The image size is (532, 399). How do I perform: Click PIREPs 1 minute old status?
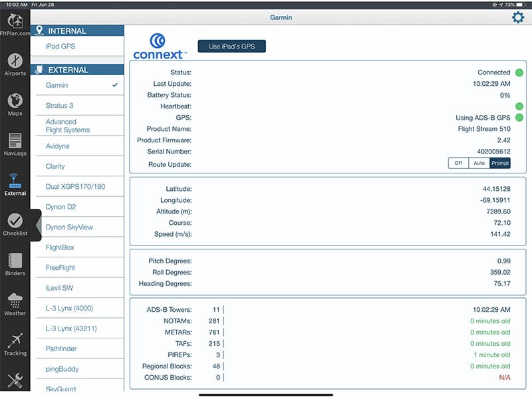pyautogui.click(x=492, y=355)
